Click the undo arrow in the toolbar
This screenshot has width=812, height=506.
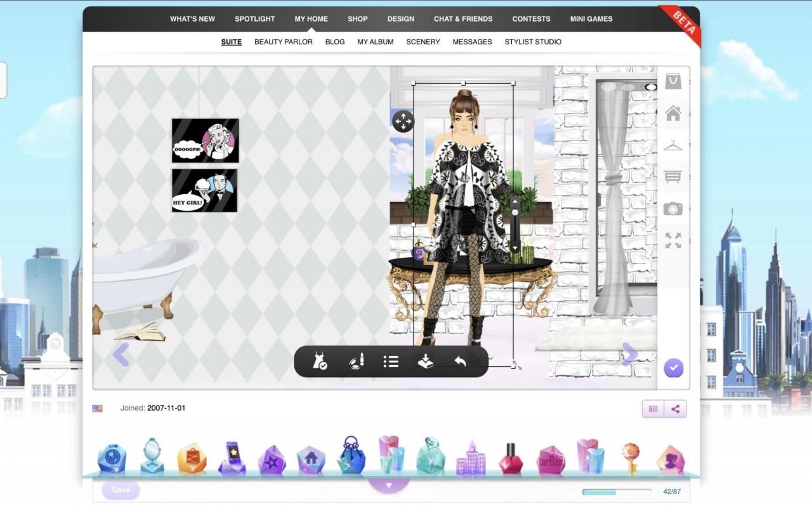click(461, 361)
